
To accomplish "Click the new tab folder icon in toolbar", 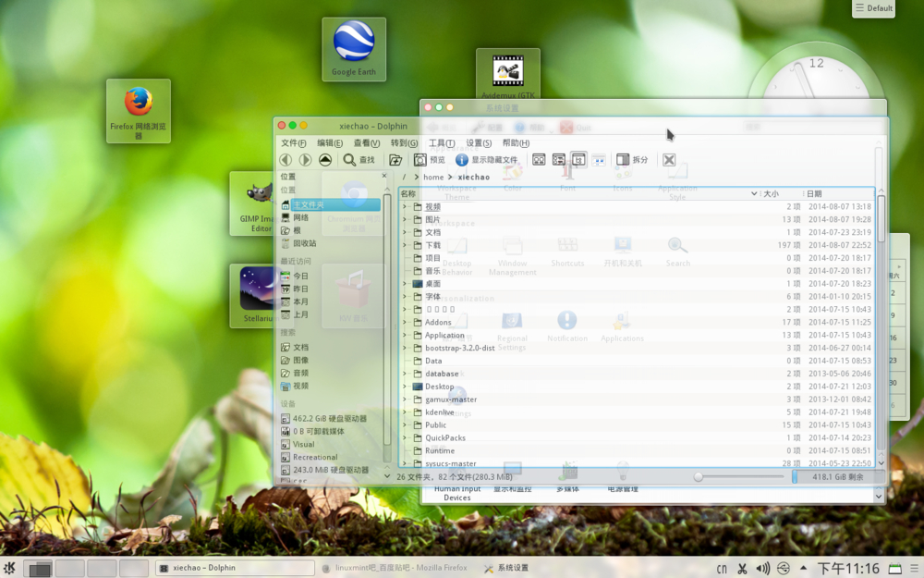I will click(395, 160).
